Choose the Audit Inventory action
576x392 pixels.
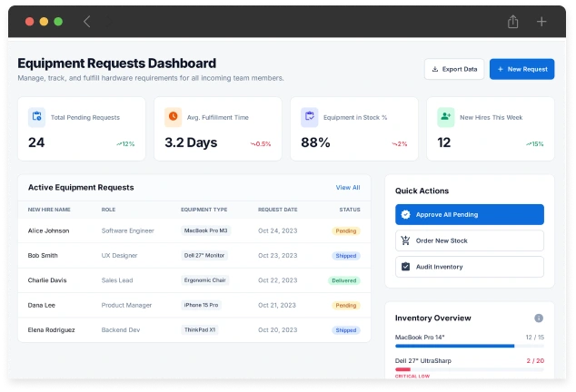point(469,267)
